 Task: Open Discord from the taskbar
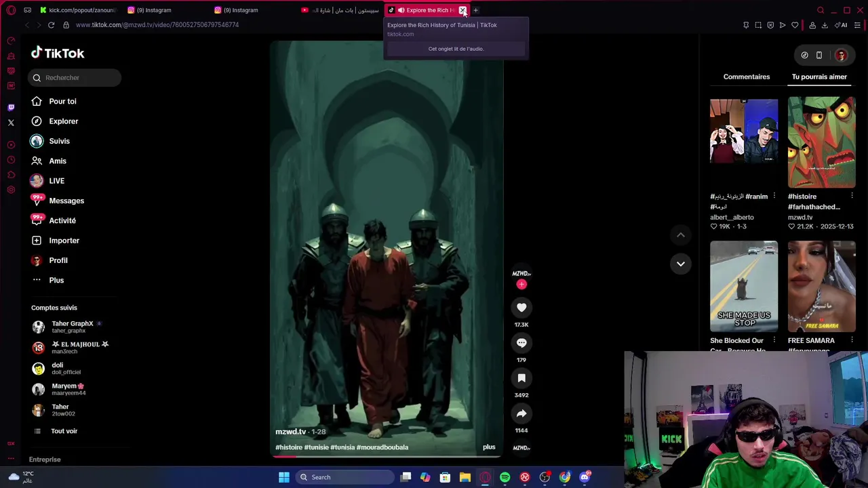tap(585, 477)
